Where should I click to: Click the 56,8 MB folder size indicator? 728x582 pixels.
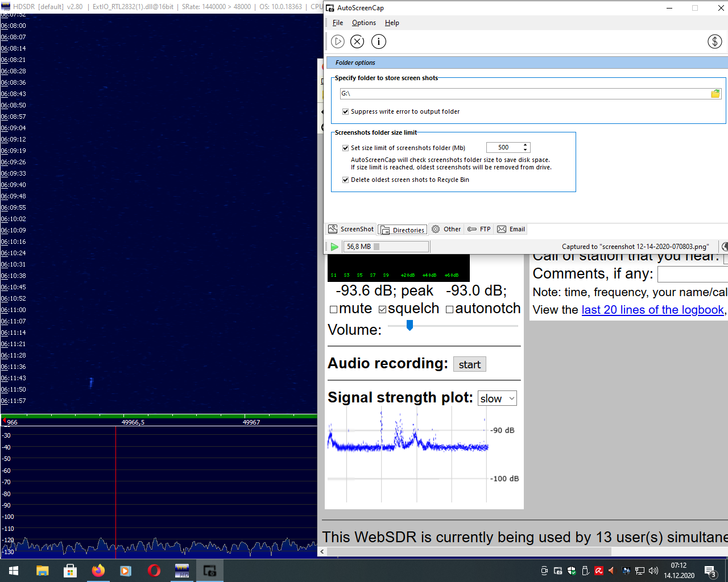[386, 247]
